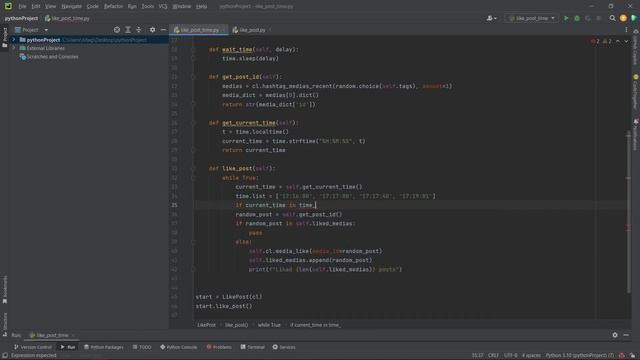Fold the wait_time method in gutter

193,49
